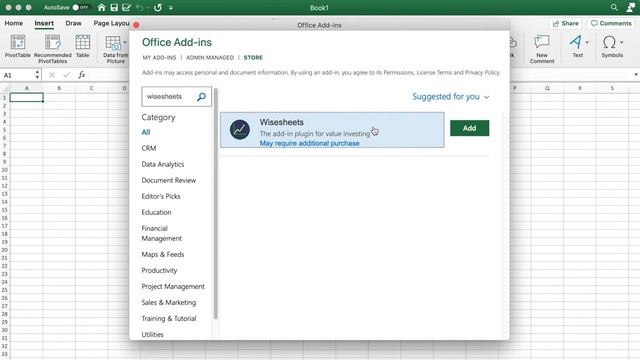Screen dimensions: 640x360
Task: Switch to ADMIN MANAGED tab
Action: click(x=210, y=58)
